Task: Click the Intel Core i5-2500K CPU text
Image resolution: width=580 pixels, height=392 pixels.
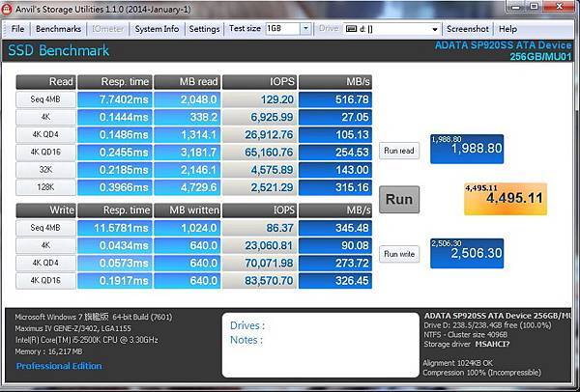Action: pos(87,340)
